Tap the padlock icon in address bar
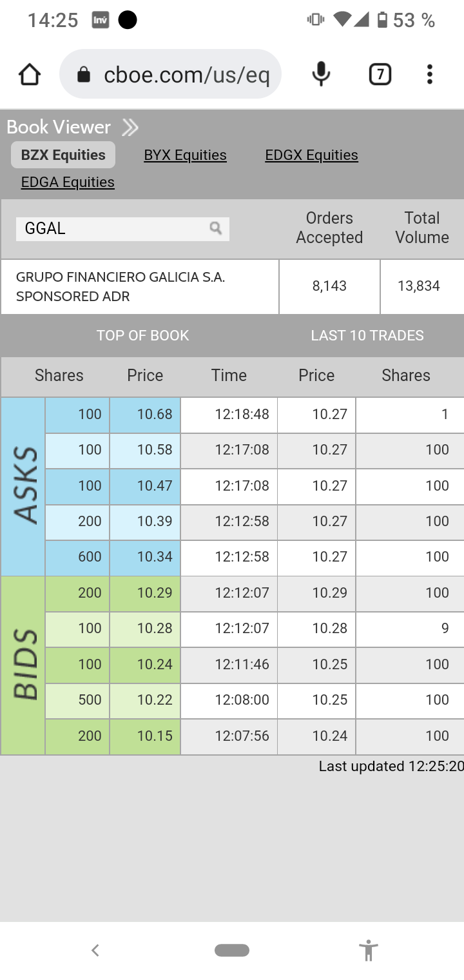 tap(84, 75)
